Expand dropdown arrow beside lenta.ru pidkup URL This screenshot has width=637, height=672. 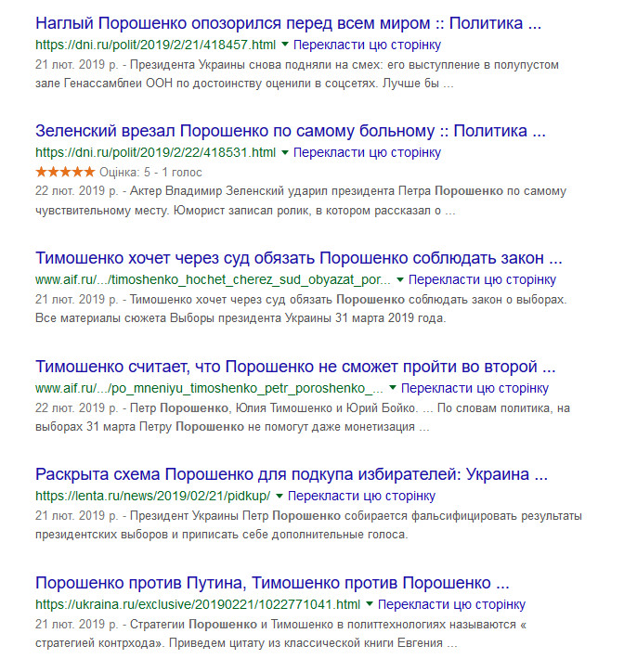coord(279,496)
